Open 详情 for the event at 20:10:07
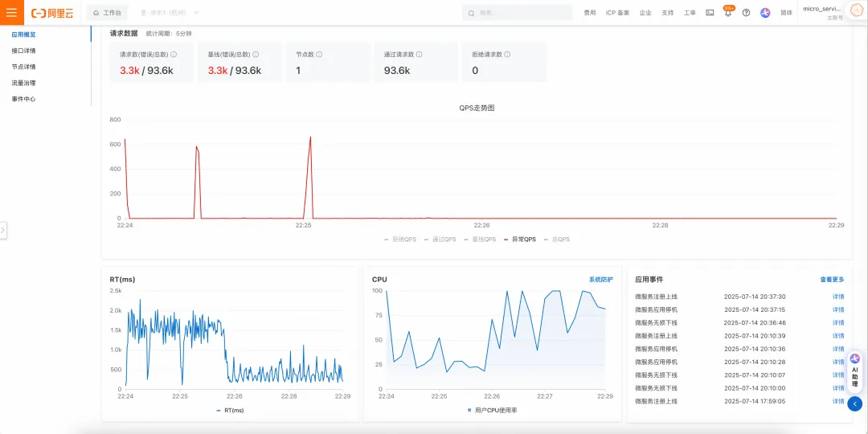The width and height of the screenshot is (868, 434). coord(838,375)
